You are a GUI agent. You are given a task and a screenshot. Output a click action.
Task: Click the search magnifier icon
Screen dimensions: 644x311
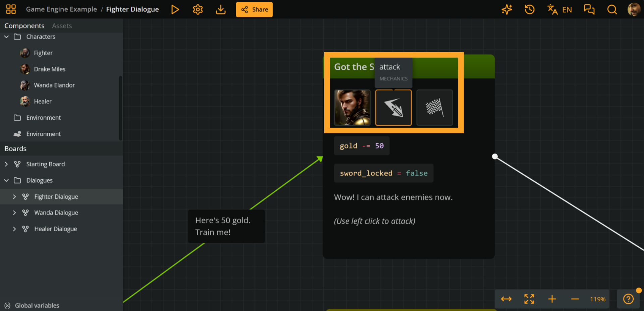[612, 9]
